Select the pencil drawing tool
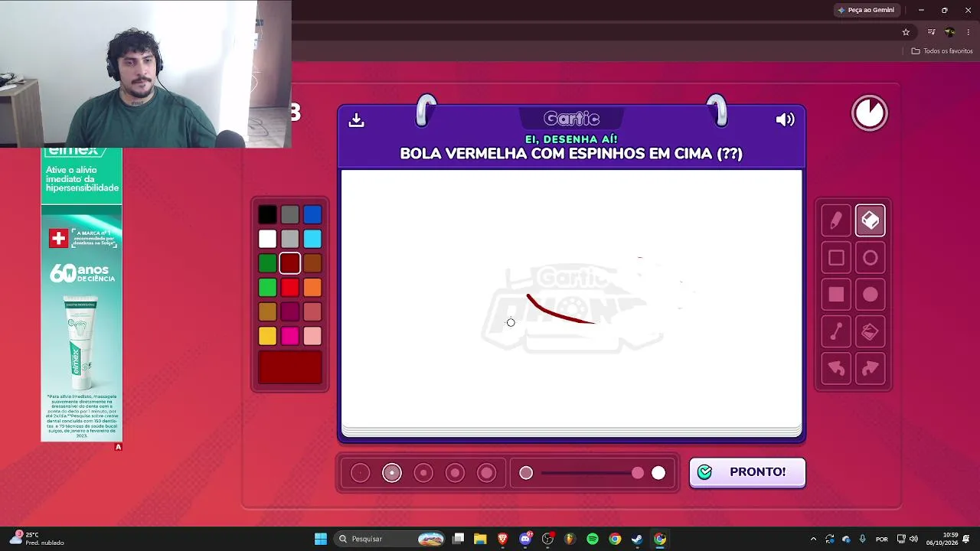The height and width of the screenshot is (551, 980). [x=836, y=221]
